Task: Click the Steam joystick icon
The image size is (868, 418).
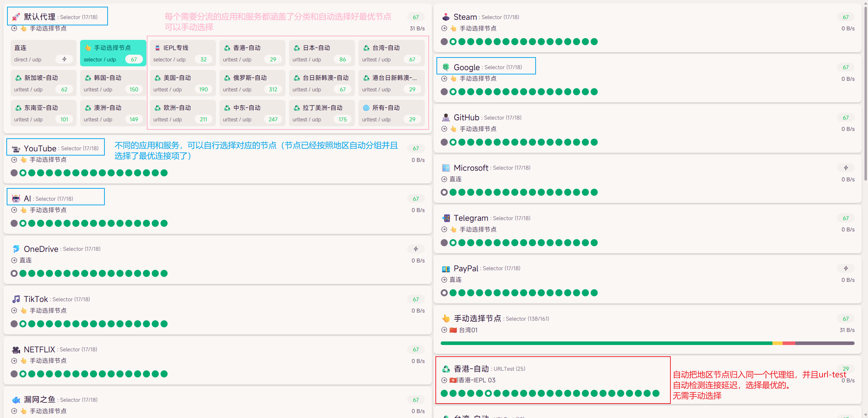Action: 446,17
